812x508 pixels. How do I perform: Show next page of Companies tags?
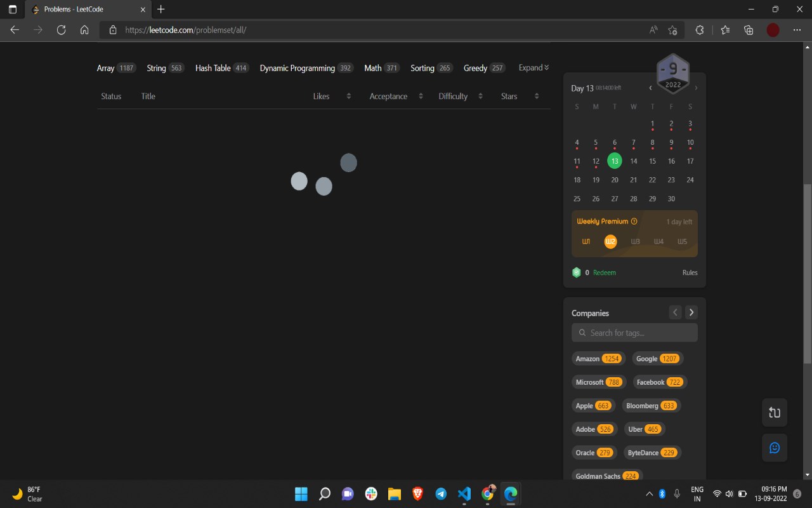pyautogui.click(x=691, y=312)
